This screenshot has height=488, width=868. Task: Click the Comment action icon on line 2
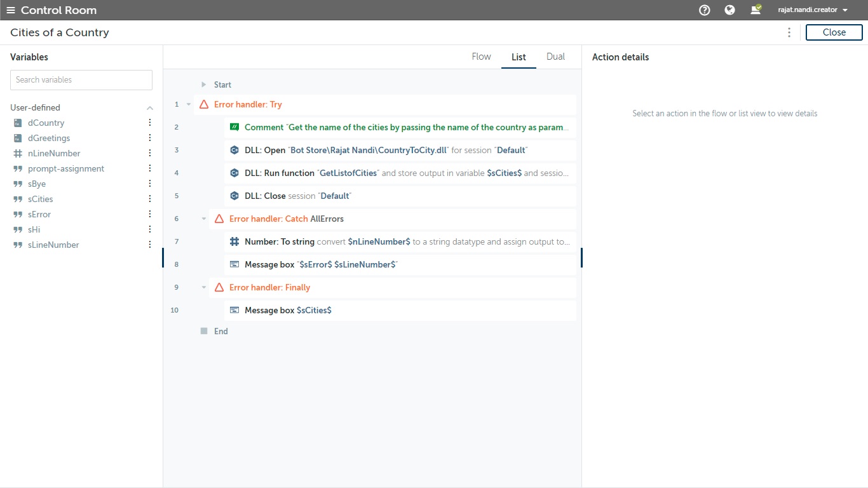(234, 127)
